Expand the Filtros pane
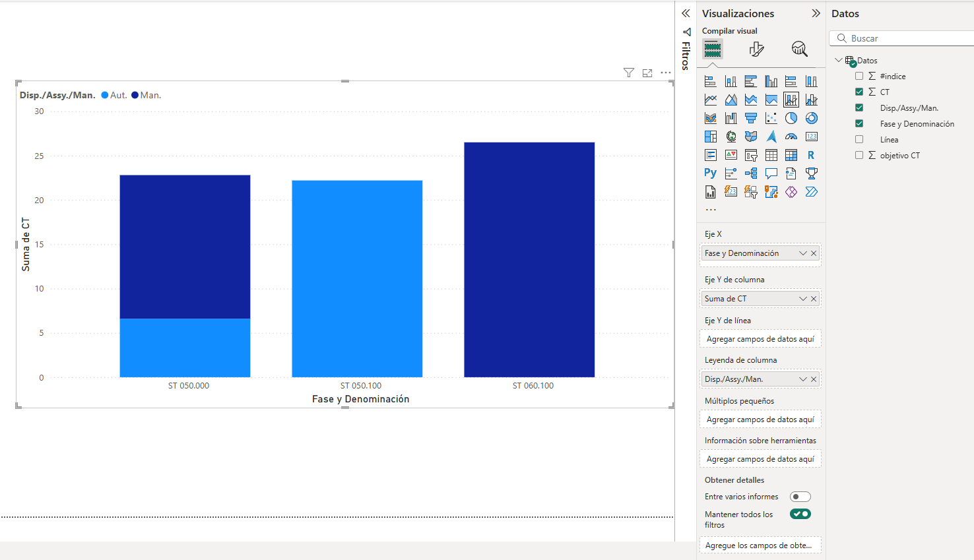 [x=686, y=13]
